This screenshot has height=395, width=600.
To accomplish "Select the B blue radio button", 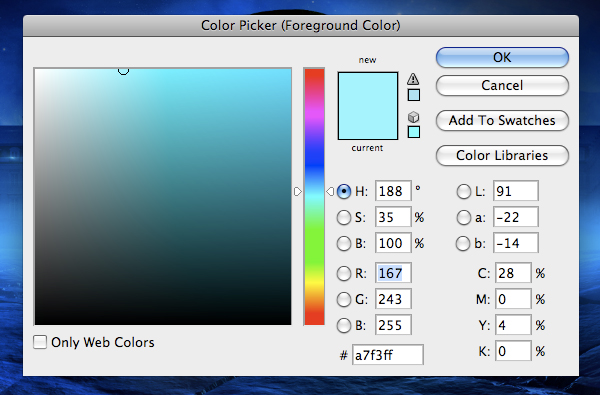I will [344, 325].
